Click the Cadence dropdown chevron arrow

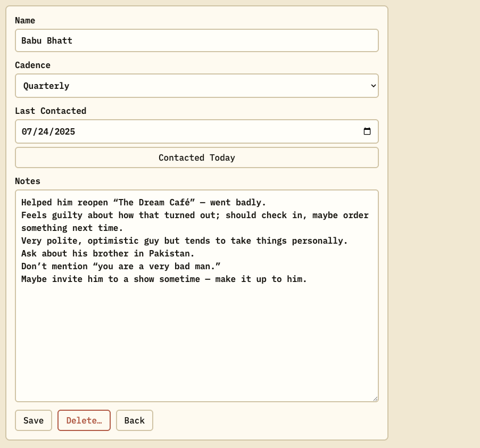click(x=373, y=86)
